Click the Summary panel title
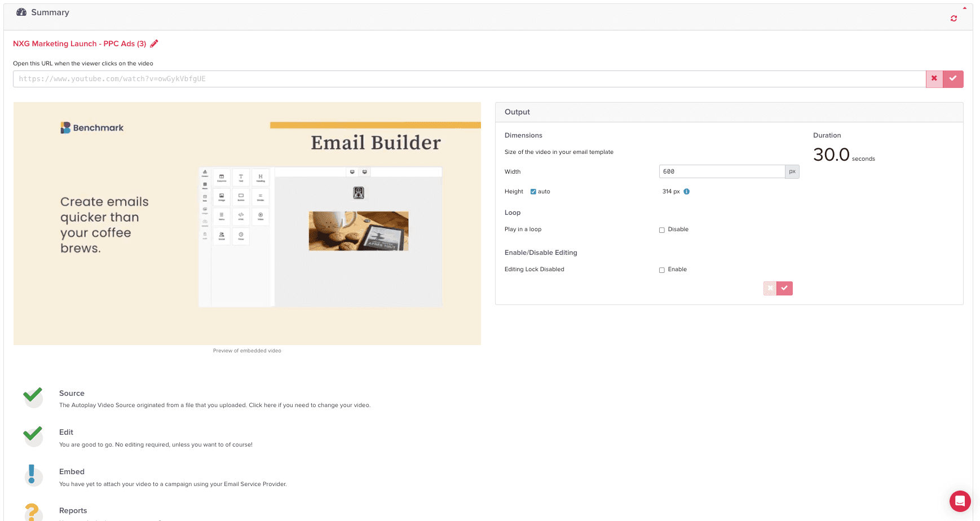 click(x=50, y=12)
